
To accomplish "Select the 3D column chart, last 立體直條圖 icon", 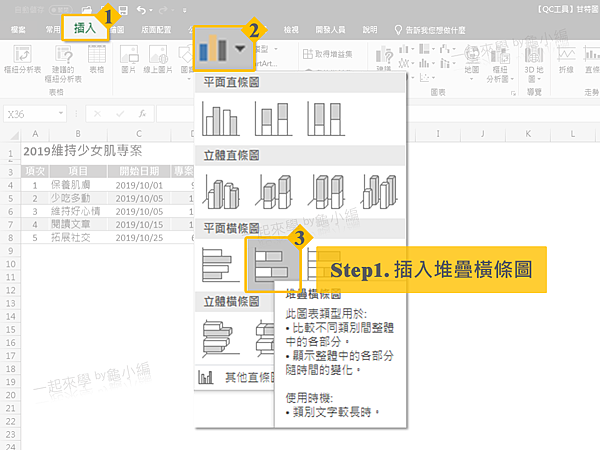I will click(x=379, y=191).
